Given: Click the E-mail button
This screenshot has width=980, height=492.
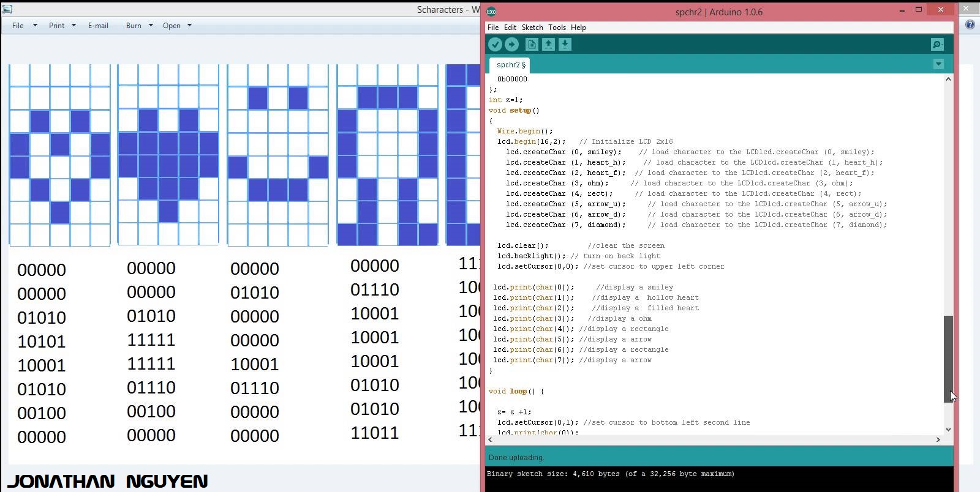Looking at the screenshot, I should [98, 26].
